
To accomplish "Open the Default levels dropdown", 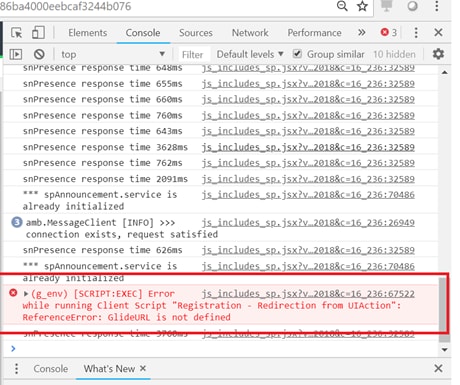I will point(250,54).
